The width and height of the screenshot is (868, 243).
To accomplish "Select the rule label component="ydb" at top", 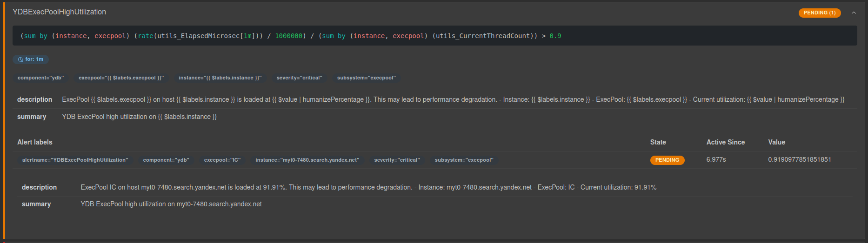I will (41, 78).
